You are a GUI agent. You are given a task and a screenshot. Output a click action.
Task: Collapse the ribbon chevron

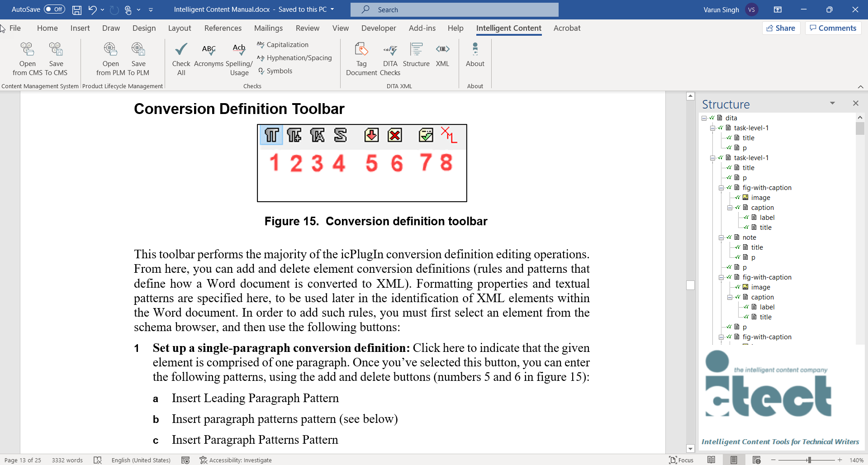860,86
